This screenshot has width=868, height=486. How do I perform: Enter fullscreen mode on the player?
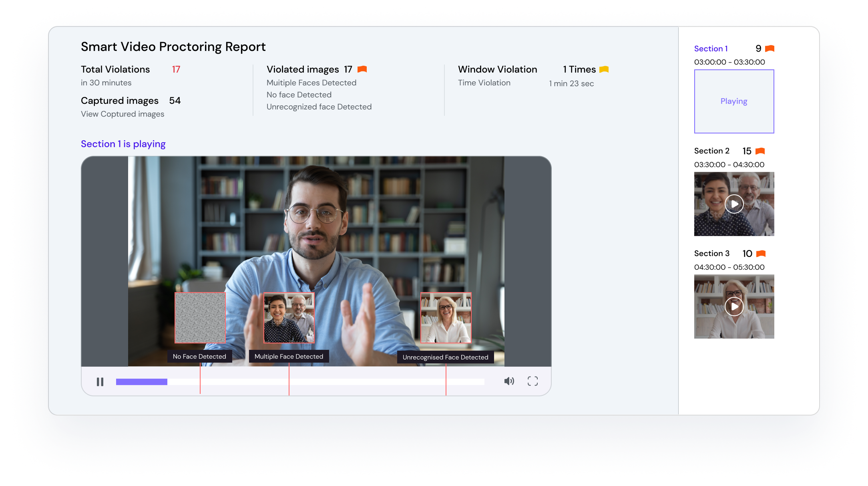tap(532, 381)
